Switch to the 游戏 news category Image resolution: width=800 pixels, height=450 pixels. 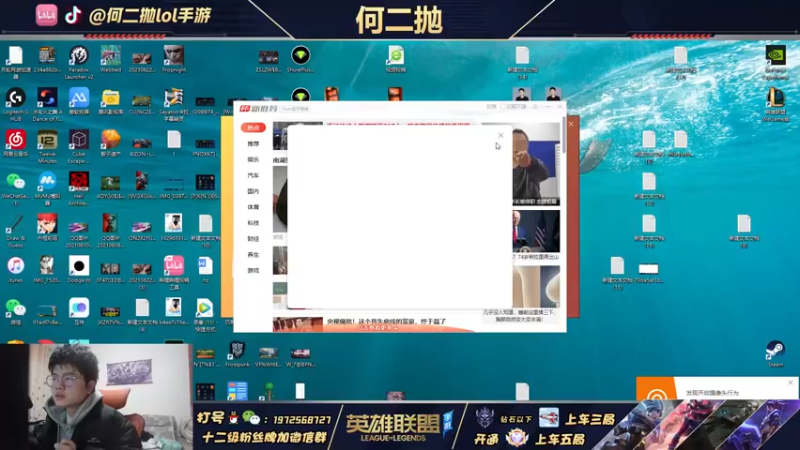(x=253, y=270)
